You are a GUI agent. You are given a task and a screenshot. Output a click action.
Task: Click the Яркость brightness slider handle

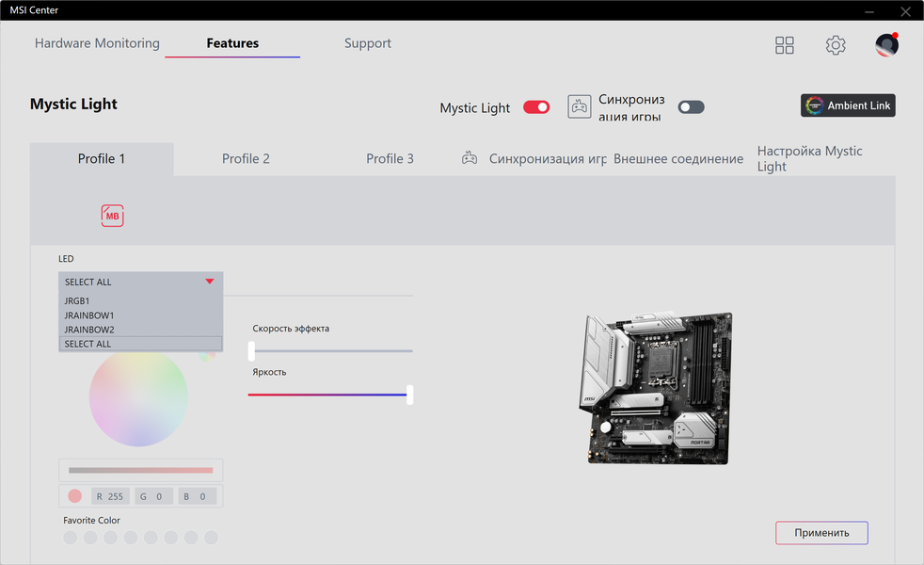point(409,395)
